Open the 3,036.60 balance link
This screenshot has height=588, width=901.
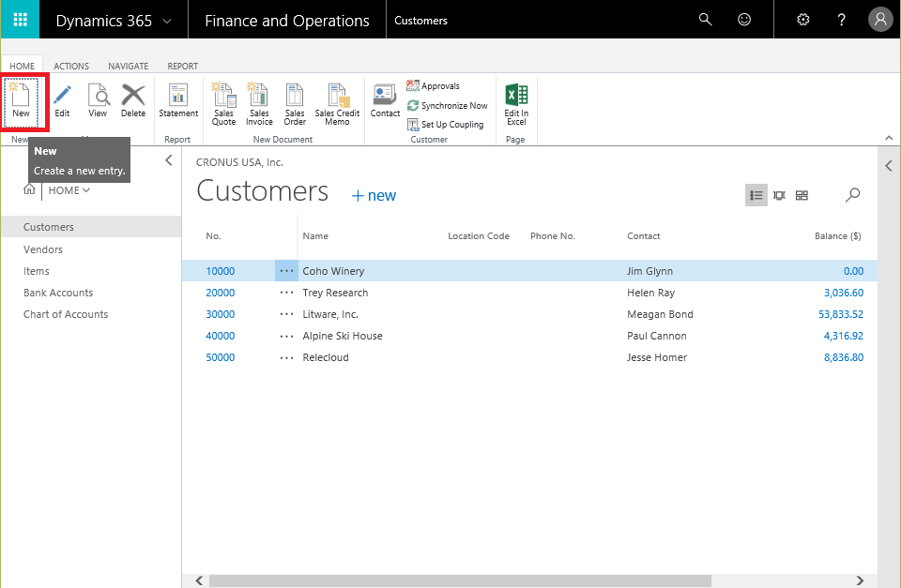844,293
